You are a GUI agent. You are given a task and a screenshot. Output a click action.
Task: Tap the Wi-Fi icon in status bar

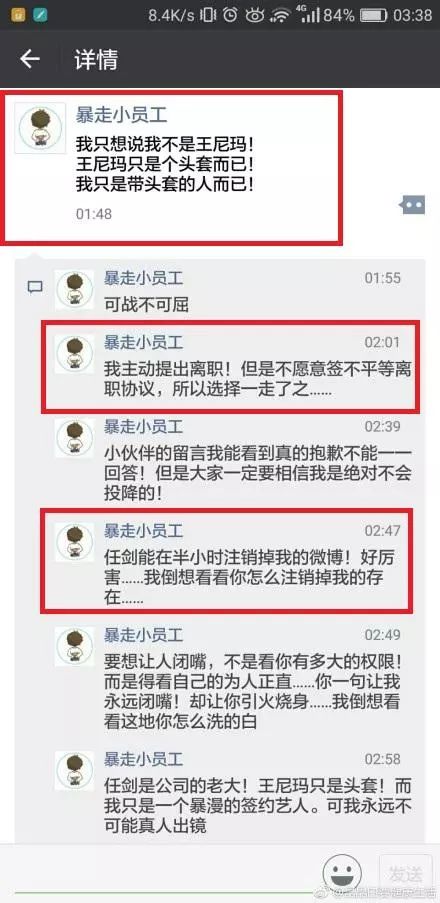(281, 15)
